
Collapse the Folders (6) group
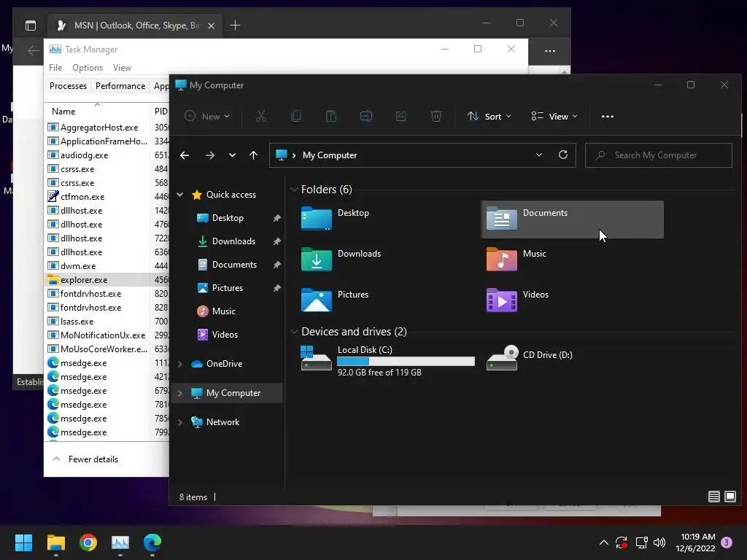click(294, 190)
